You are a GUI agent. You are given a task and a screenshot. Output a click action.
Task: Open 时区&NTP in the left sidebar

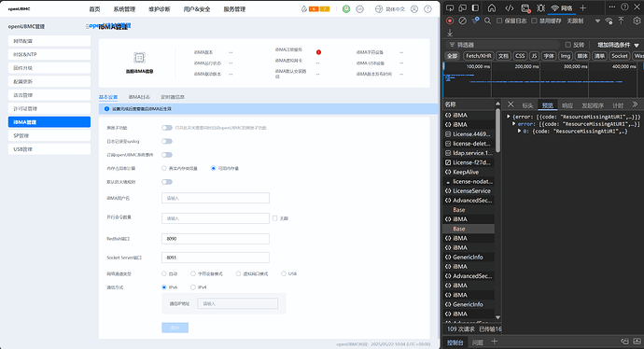[49, 54]
